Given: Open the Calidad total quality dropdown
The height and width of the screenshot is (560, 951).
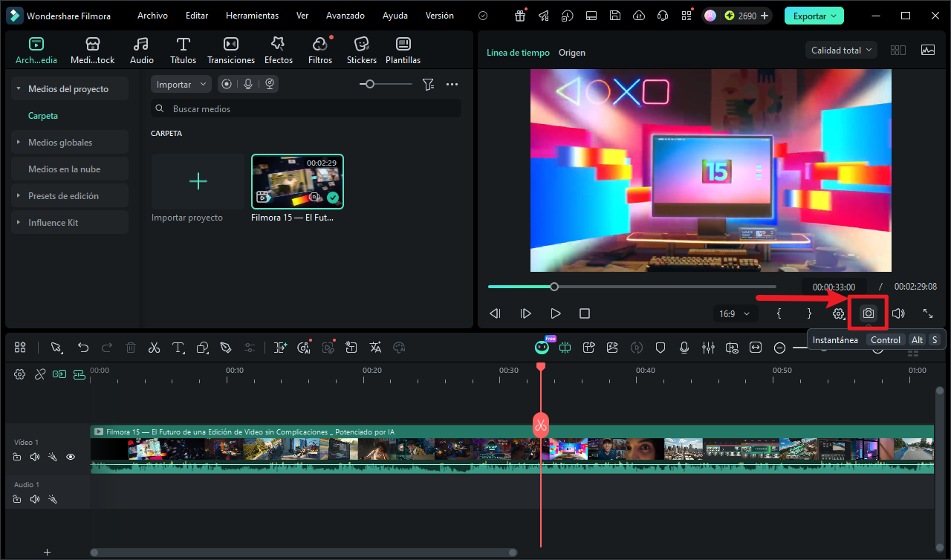Looking at the screenshot, I should pos(841,50).
